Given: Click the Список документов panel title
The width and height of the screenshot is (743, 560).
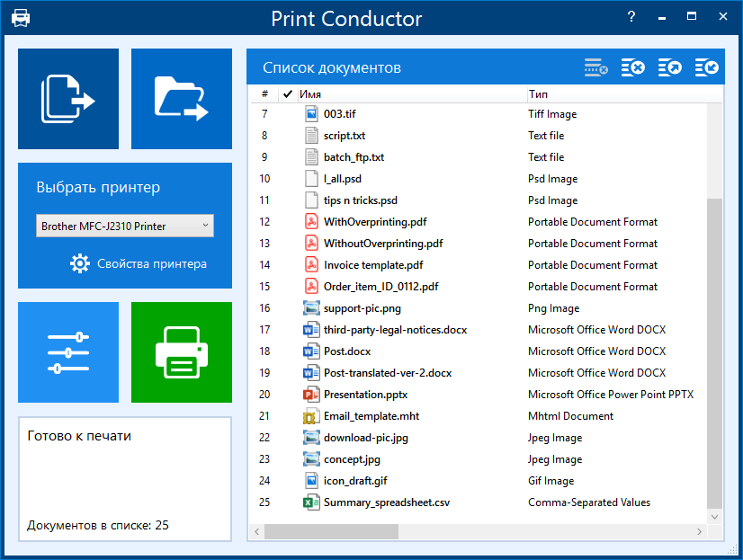Looking at the screenshot, I should pyautogui.click(x=332, y=67).
